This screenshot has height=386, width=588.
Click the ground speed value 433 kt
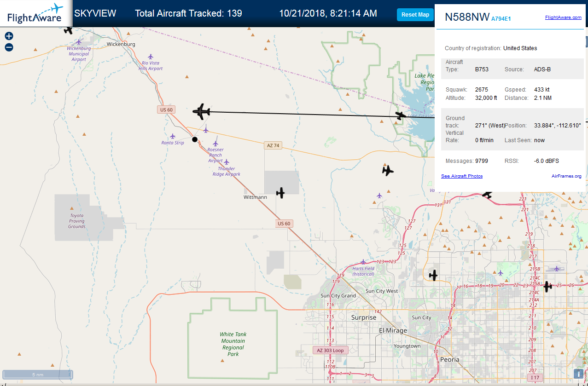point(542,90)
